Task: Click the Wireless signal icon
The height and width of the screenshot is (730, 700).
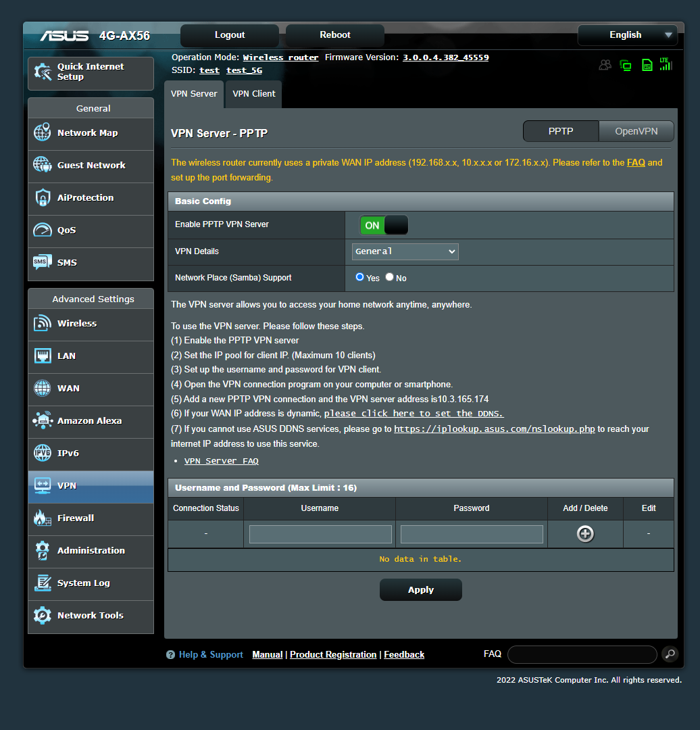Action: pos(43,323)
